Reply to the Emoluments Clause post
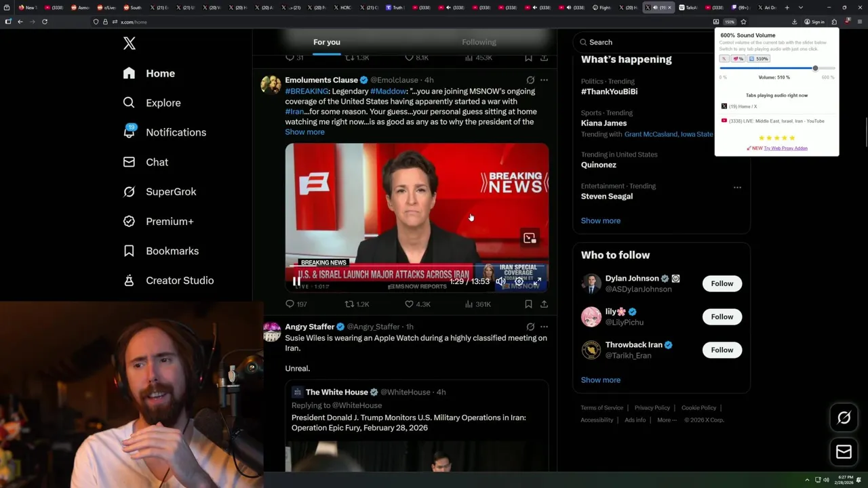The width and height of the screenshot is (868, 488). pos(296,304)
